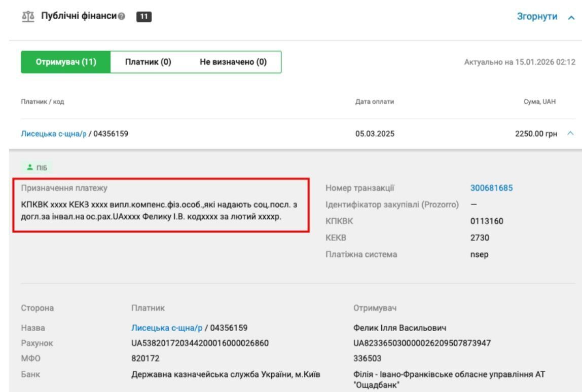Viewport: 582px width, 392px height.
Task: Open Лисецька с-щна/р link in payment row
Action: pyautogui.click(x=53, y=135)
